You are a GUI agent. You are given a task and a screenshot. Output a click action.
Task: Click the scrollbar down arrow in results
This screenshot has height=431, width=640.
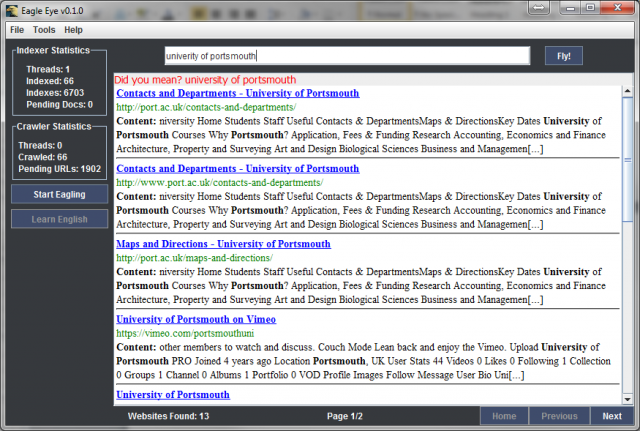627,399
